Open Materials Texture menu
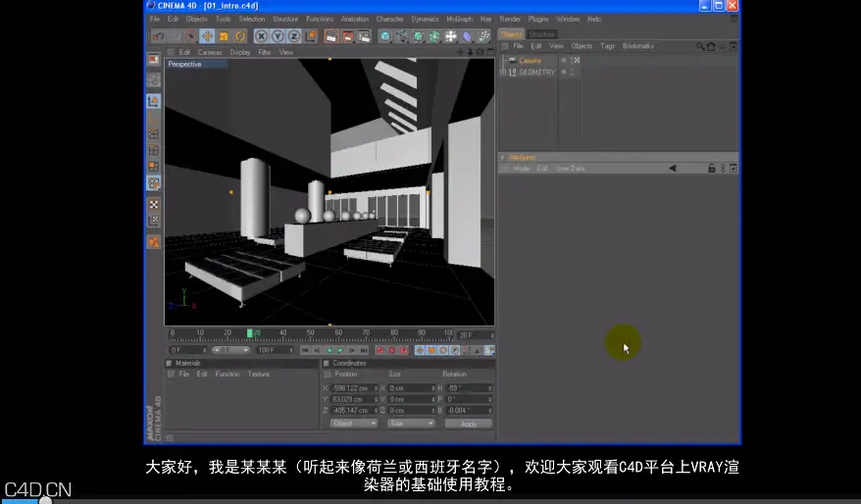 [x=259, y=375]
